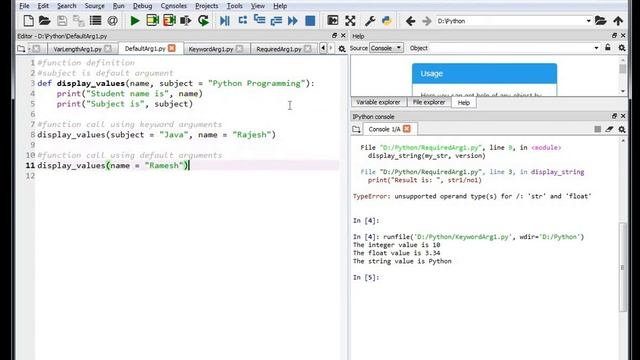The image size is (640, 360).
Task: Stop debugging blue square icon
Action: [310, 21]
